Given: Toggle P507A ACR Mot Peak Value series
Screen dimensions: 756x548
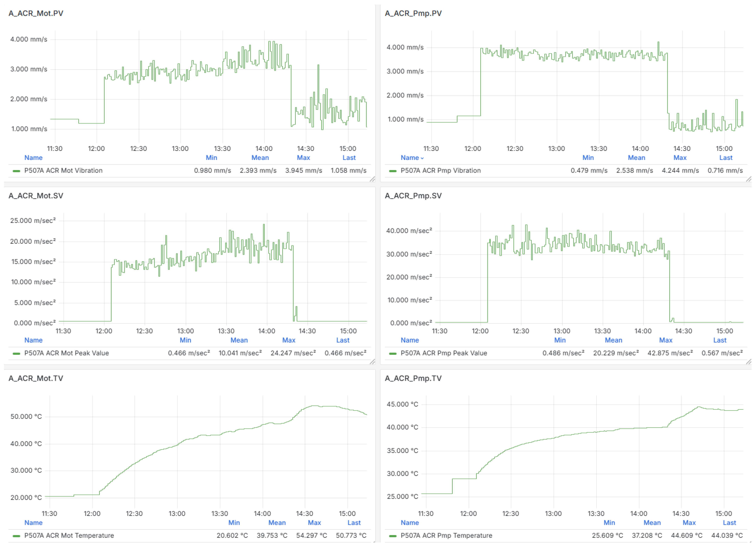Looking at the screenshot, I should [66, 353].
